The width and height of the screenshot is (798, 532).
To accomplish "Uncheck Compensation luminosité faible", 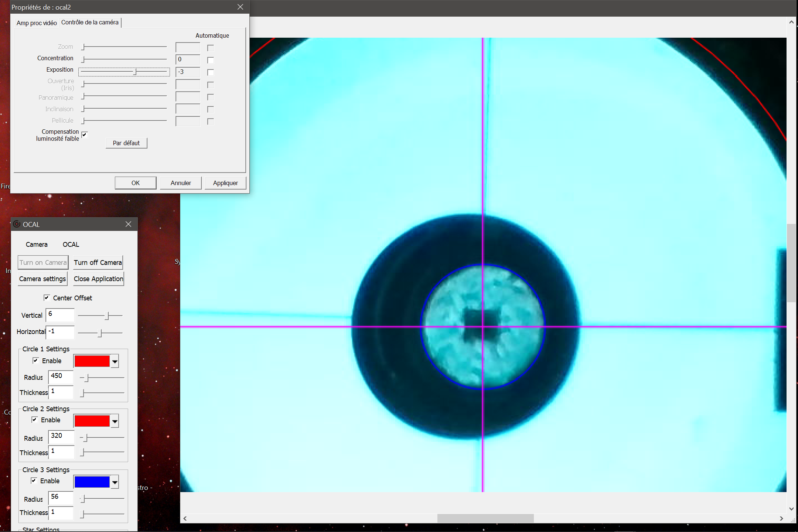I will pyautogui.click(x=85, y=135).
